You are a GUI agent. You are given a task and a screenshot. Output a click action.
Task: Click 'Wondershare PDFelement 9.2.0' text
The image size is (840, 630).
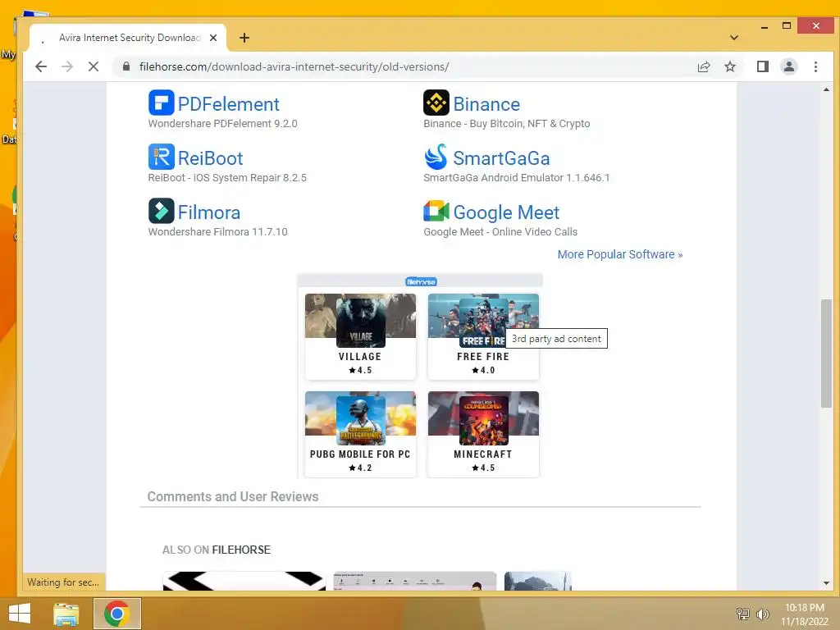[222, 123]
